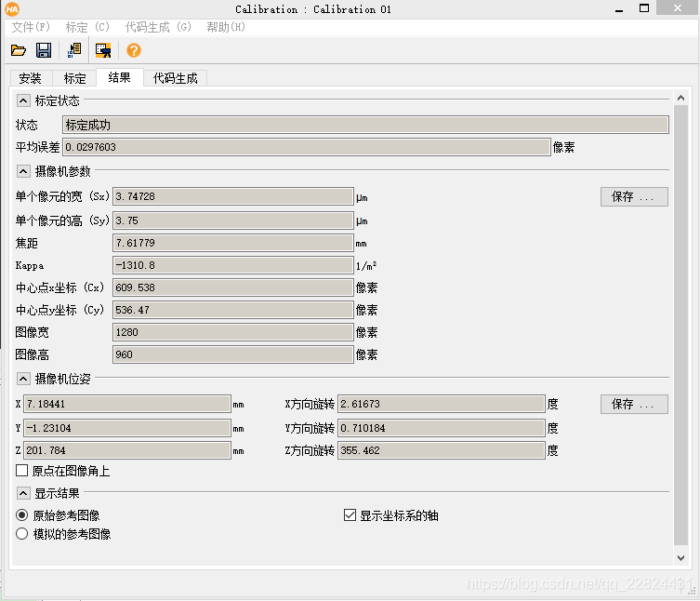Click the scrollbar up arrow
Viewport: 700px width, 601px height.
pyautogui.click(x=680, y=98)
